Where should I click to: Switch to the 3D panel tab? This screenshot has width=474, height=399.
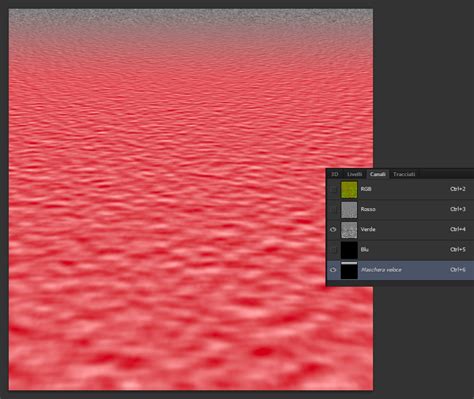point(334,174)
